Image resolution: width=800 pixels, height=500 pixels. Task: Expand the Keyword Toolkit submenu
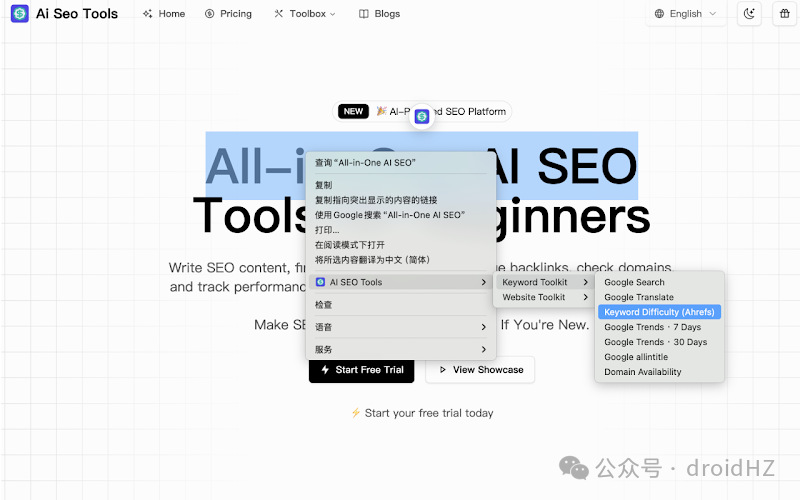click(x=545, y=282)
